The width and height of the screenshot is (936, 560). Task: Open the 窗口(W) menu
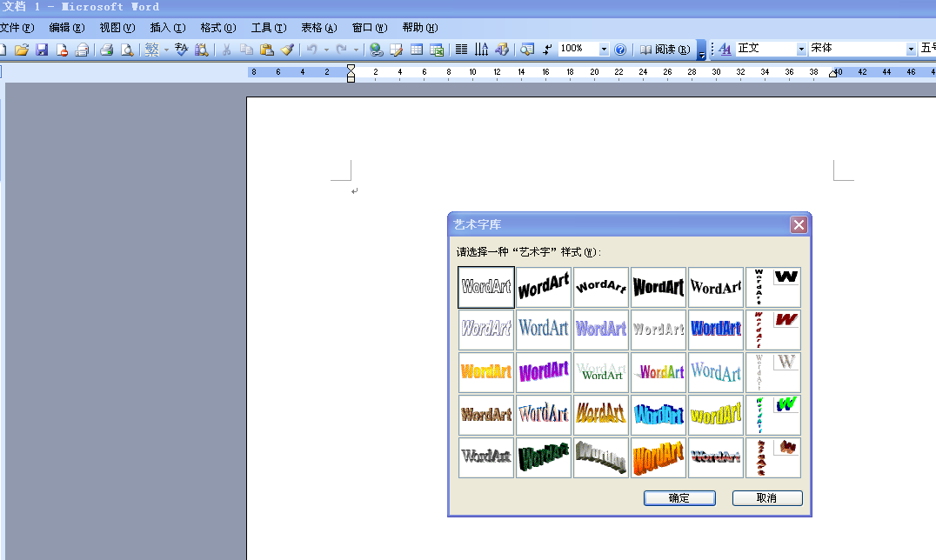370,28
